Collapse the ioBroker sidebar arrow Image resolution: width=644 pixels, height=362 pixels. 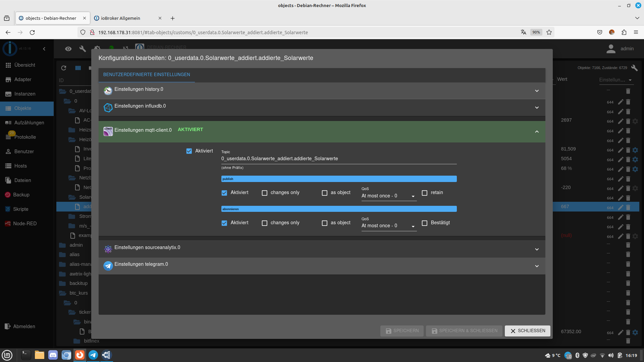[x=44, y=49]
